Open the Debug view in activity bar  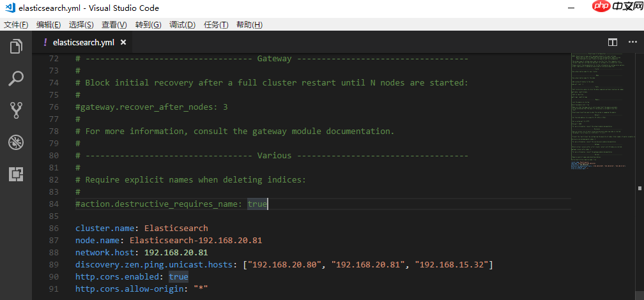tap(16, 142)
